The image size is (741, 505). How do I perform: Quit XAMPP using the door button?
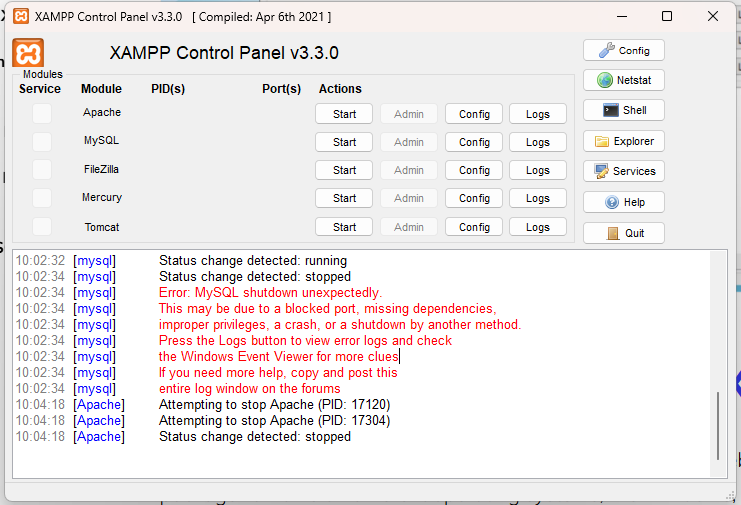[x=623, y=233]
